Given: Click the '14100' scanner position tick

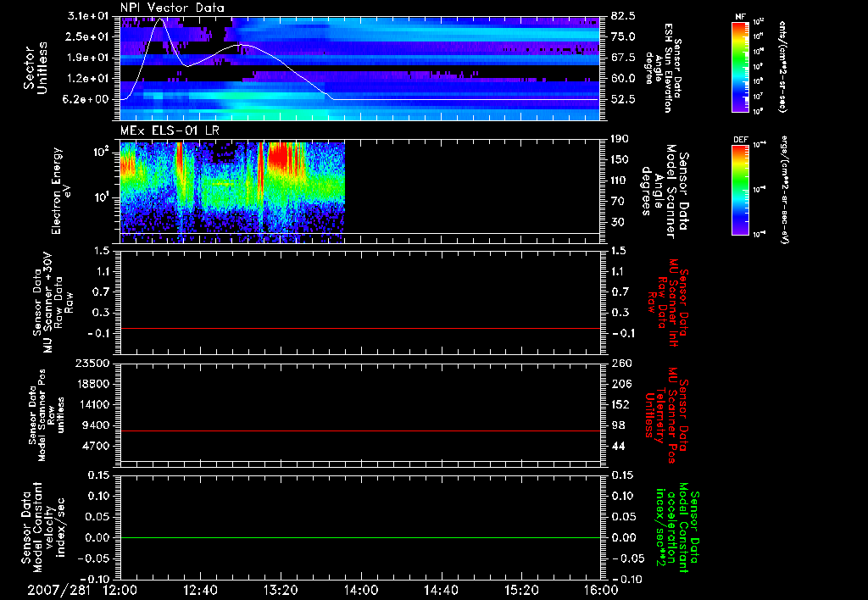Looking at the screenshot, I should [x=92, y=404].
